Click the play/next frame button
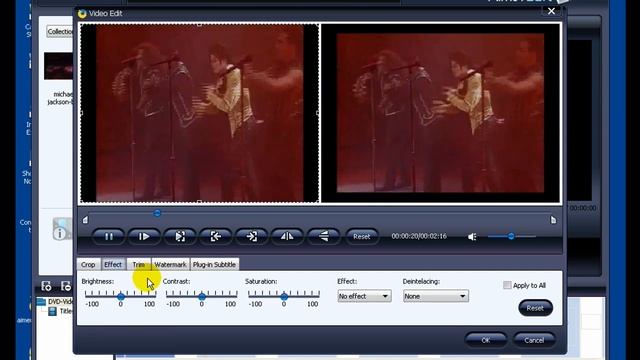This screenshot has width=640, height=360. click(144, 236)
